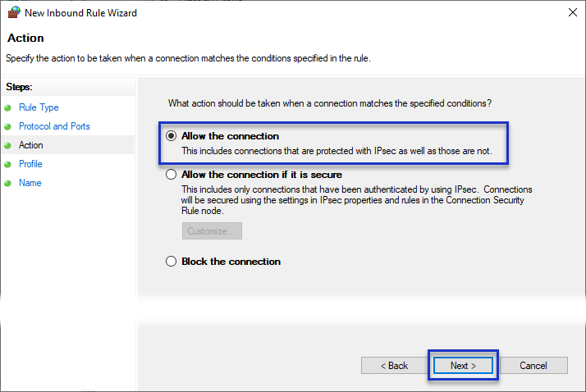Viewport: 586px width, 392px height.
Task: Go back with the Back button
Action: tap(394, 366)
